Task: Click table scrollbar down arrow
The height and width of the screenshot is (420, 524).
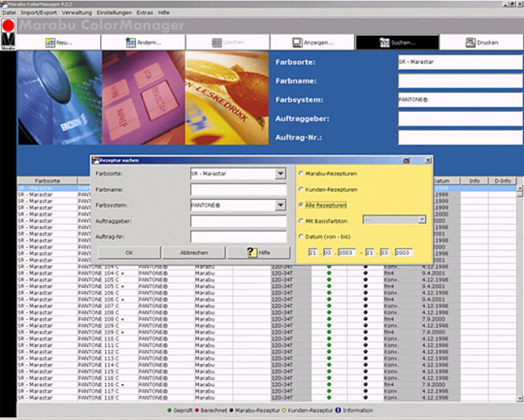Action: point(520,398)
